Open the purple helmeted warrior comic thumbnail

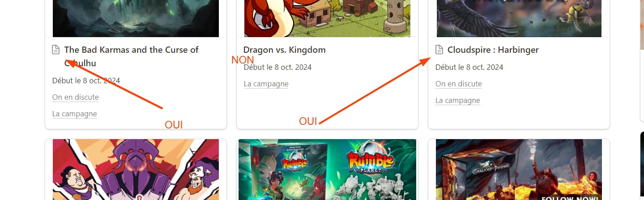tap(136, 170)
